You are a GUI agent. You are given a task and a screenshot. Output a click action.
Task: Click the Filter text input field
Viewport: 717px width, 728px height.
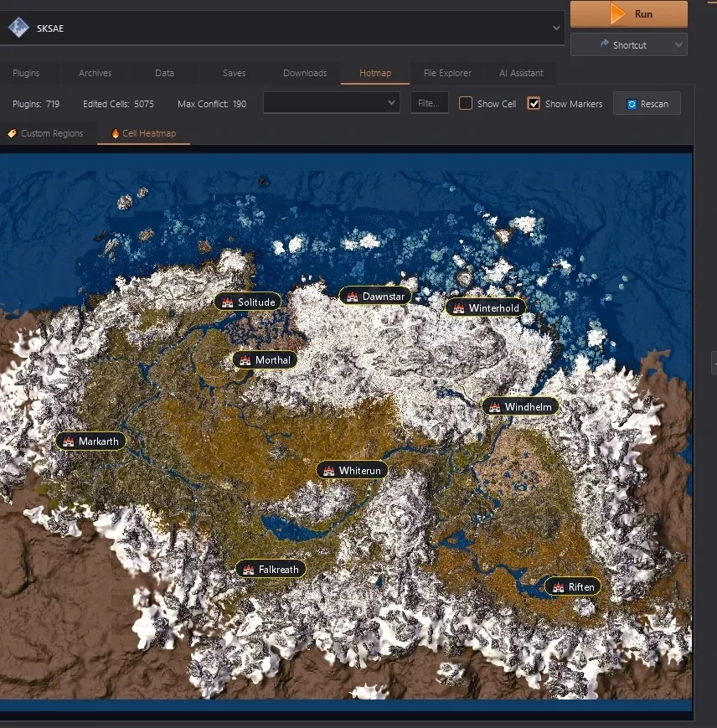429,103
